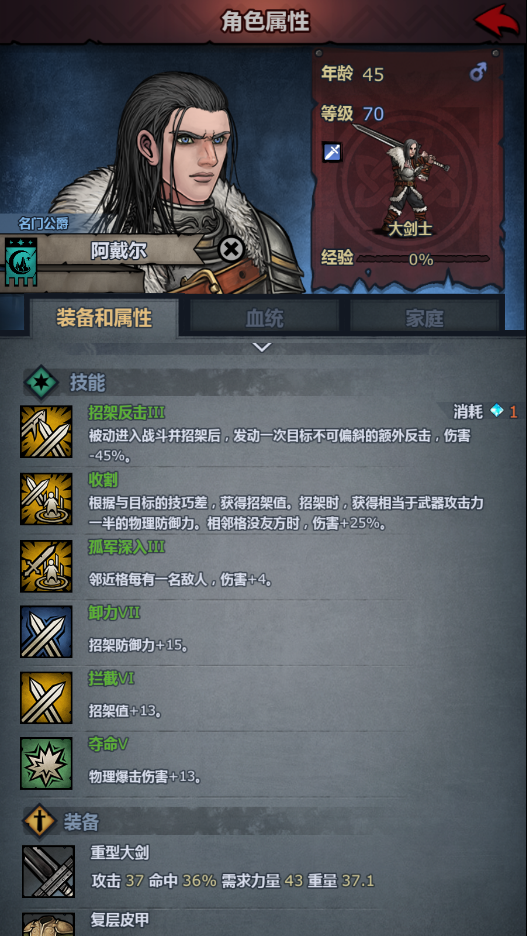Tap the 孤军深入III skill icon
527x936 pixels.
pos(47,566)
